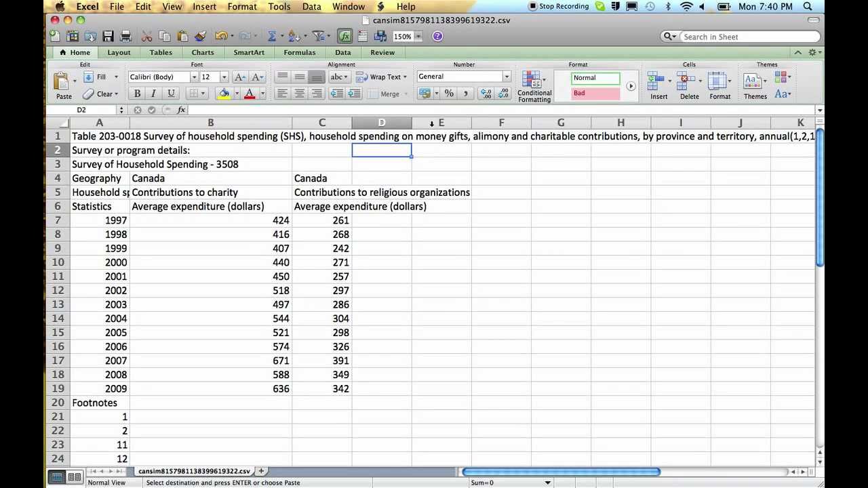Click the decrease indent icon
Screen dimensions: 868x488
pyautogui.click(x=336, y=94)
